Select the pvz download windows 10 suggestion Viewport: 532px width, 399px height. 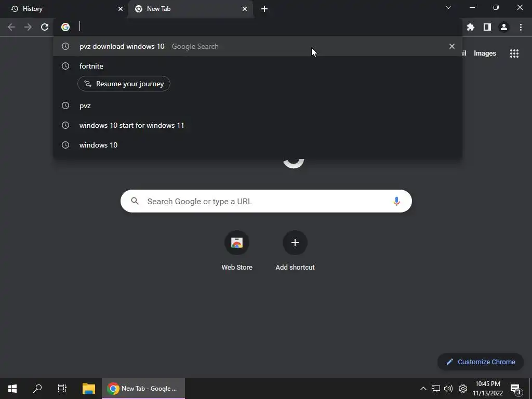[258, 46]
